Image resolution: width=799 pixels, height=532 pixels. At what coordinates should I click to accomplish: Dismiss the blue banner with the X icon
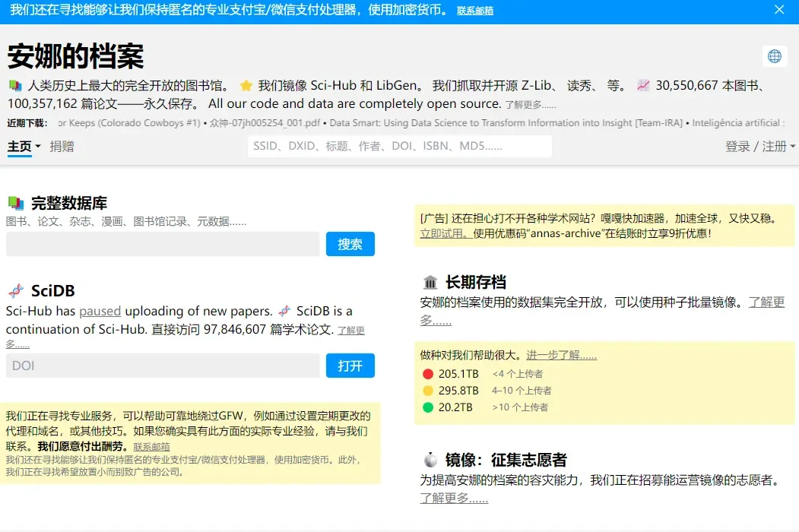click(778, 10)
